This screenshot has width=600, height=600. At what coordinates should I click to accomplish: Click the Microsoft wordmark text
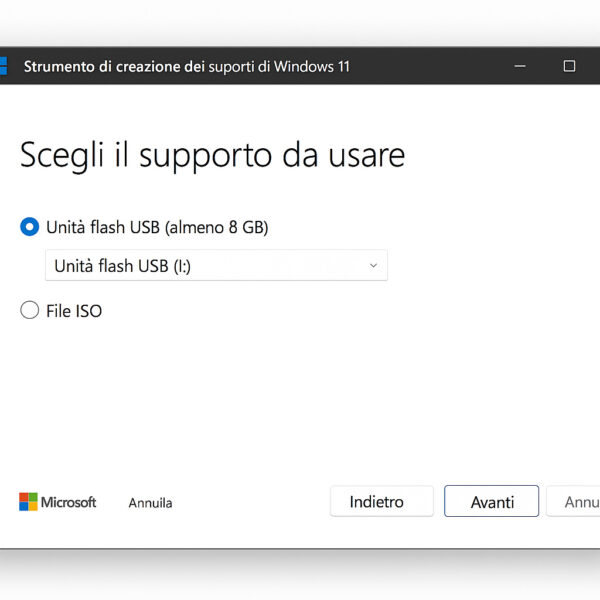click(69, 502)
